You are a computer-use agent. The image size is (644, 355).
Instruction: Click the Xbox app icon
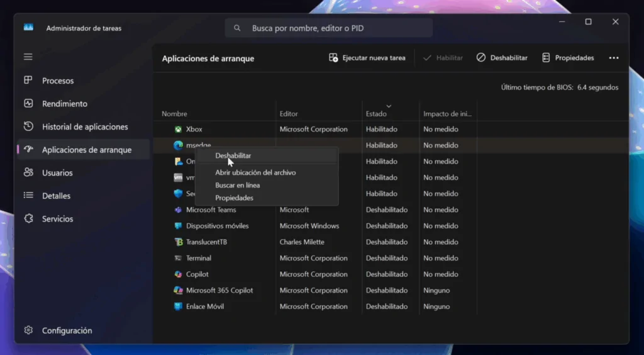178,129
